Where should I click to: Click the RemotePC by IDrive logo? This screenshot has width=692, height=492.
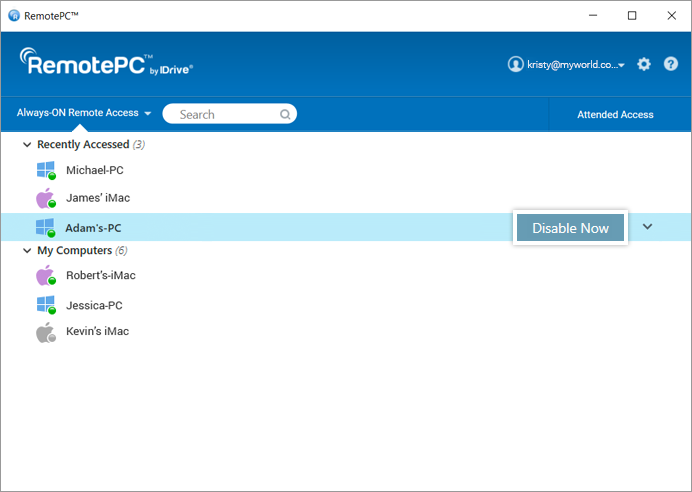point(106,62)
